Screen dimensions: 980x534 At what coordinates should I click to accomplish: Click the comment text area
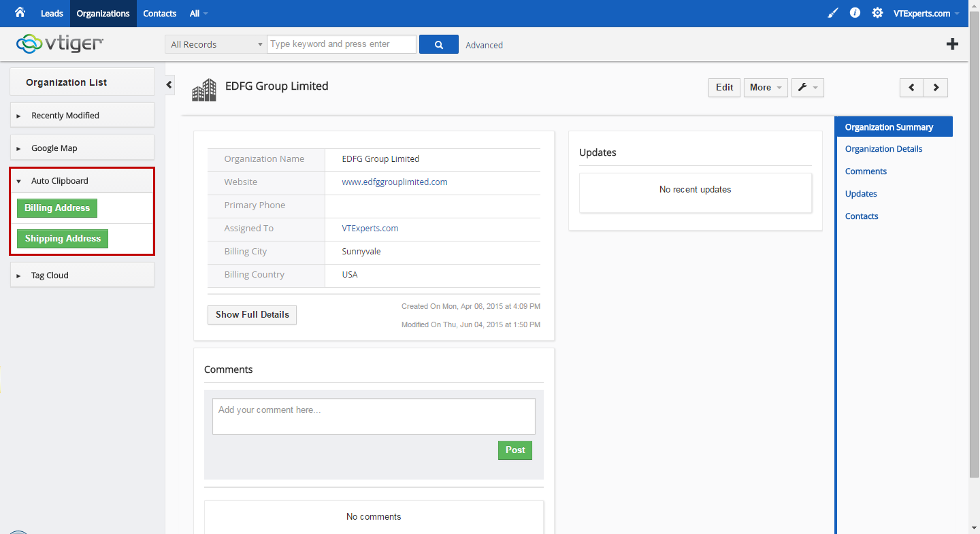click(x=374, y=416)
